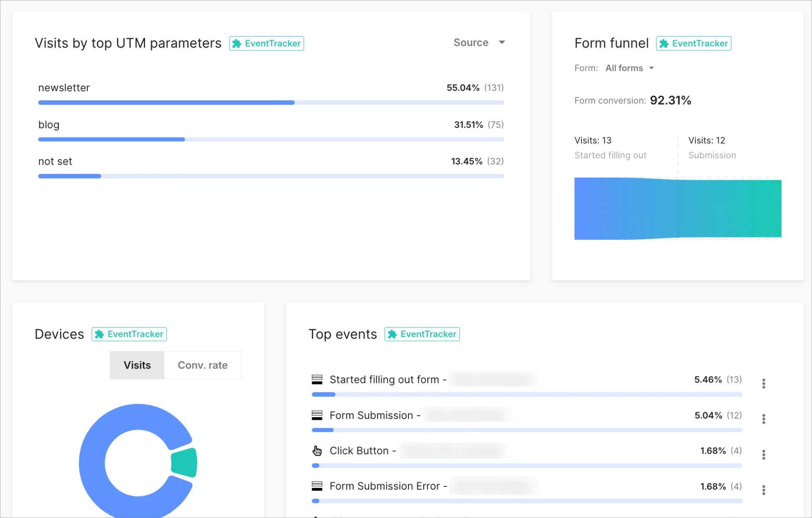
Task: Click the form icon beside Started filling out form
Action: (317, 379)
